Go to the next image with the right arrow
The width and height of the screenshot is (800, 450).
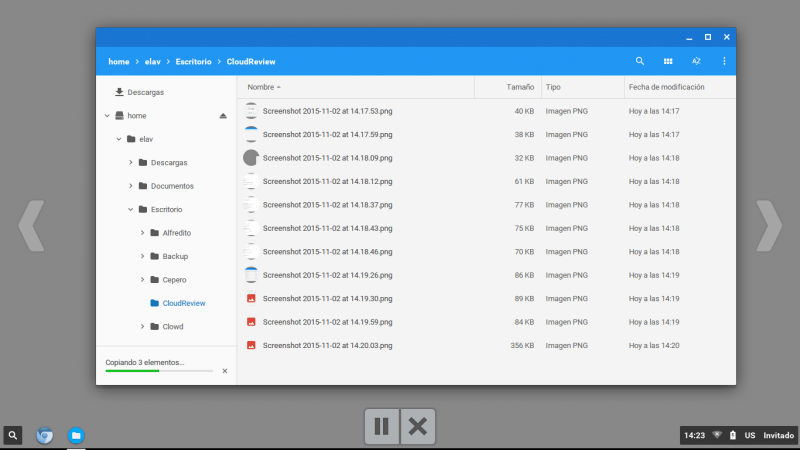click(769, 226)
